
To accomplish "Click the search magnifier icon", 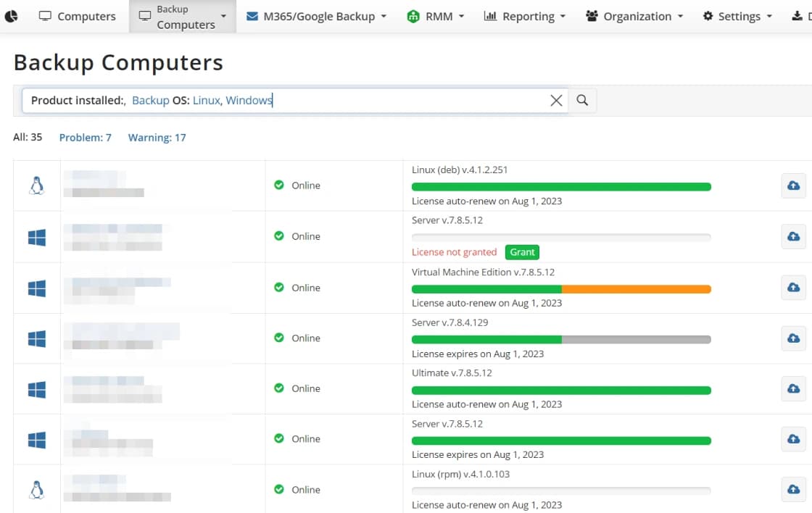I will pyautogui.click(x=582, y=100).
